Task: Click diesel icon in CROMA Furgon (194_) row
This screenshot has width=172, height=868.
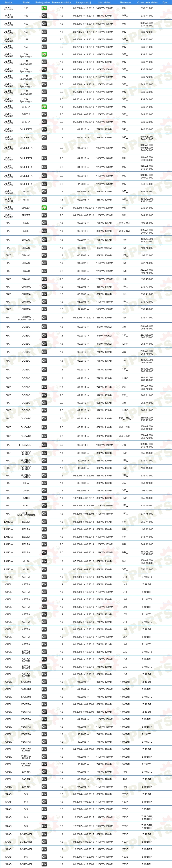Action: pyautogui.click(x=44, y=318)
